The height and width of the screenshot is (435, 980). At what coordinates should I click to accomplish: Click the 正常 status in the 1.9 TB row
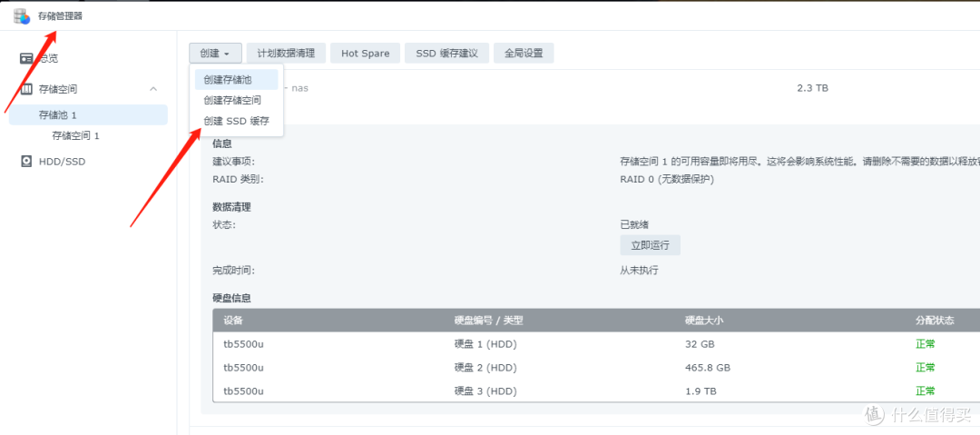click(926, 391)
